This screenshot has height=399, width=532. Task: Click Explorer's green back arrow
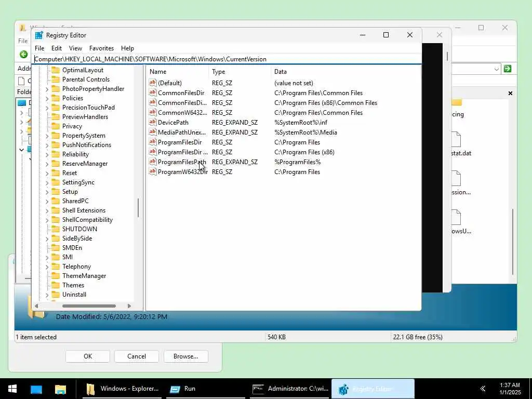point(23,54)
